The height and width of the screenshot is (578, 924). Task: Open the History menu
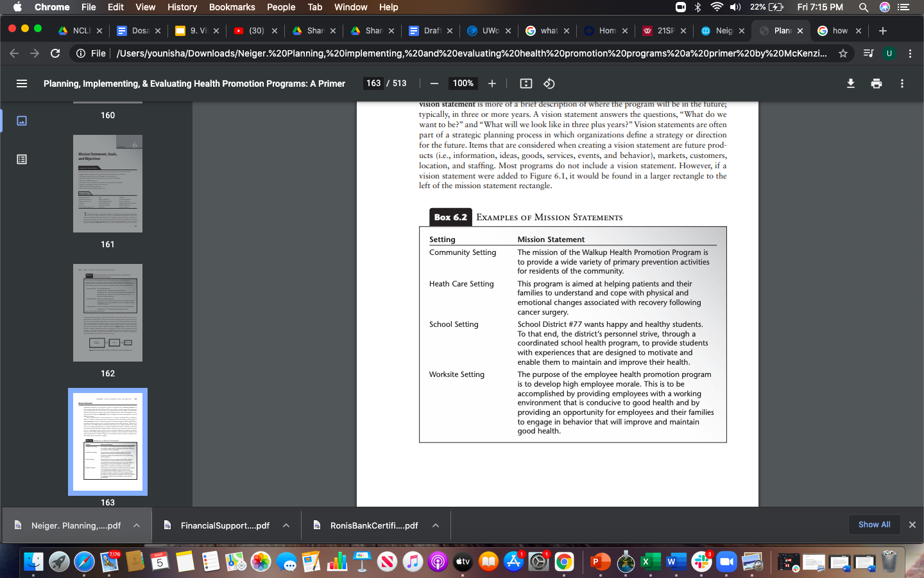[x=182, y=7]
